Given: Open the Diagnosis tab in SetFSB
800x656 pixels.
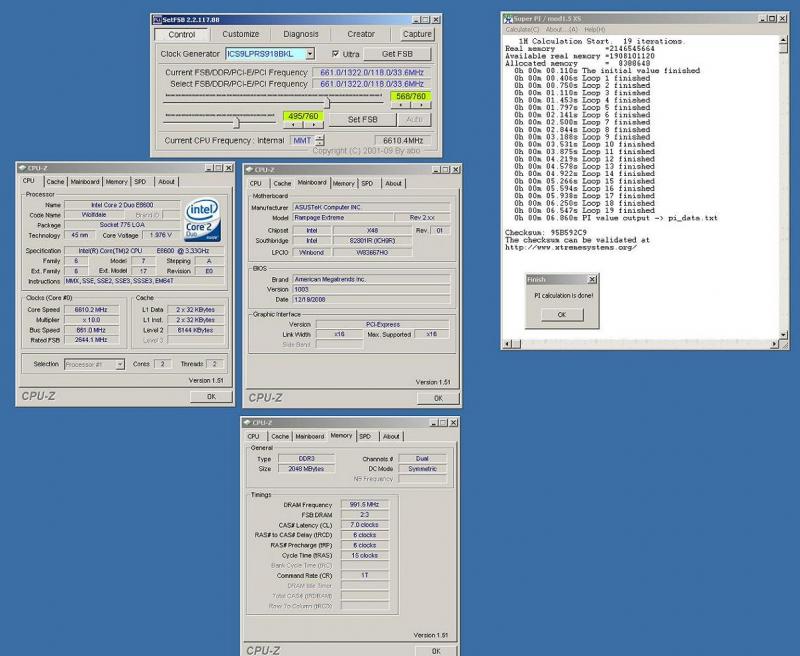Looking at the screenshot, I should [x=301, y=34].
